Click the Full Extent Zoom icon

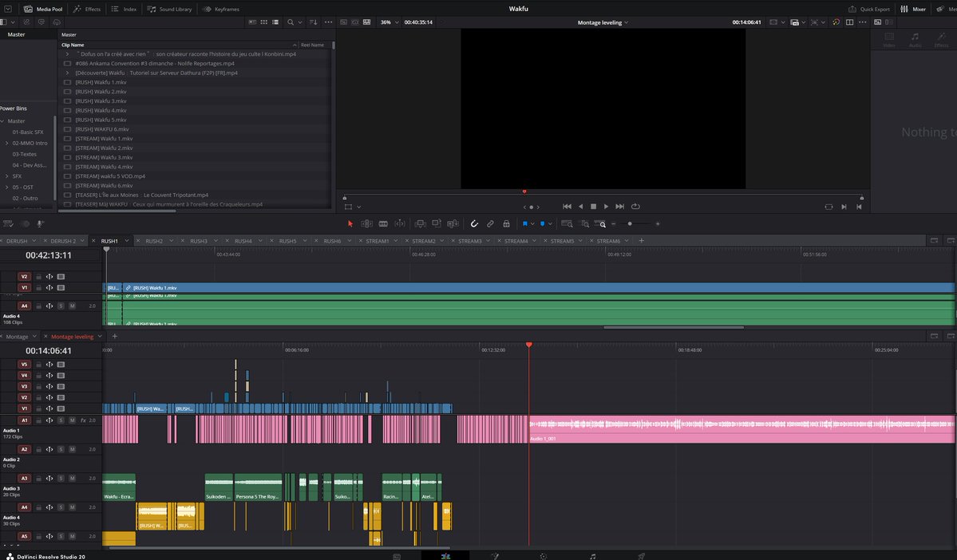point(567,224)
